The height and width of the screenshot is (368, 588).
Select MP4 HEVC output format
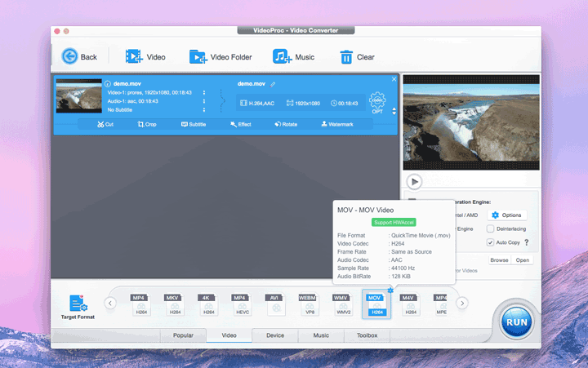[243, 304]
